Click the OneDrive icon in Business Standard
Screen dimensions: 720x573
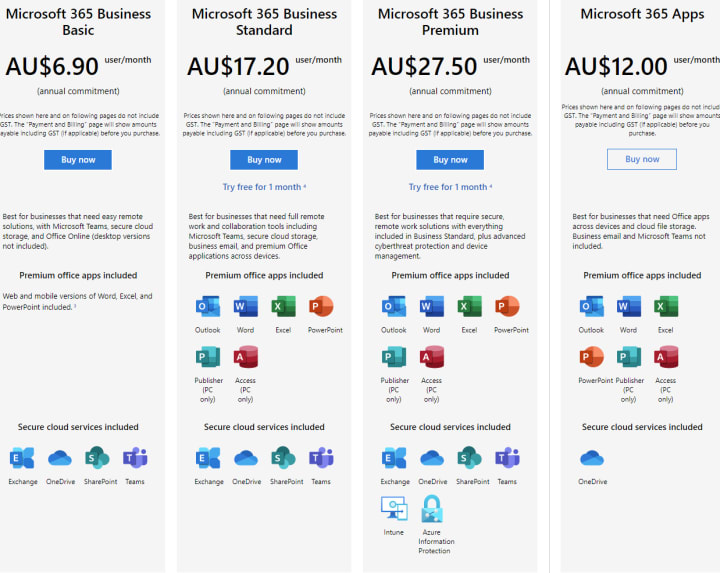point(246,458)
